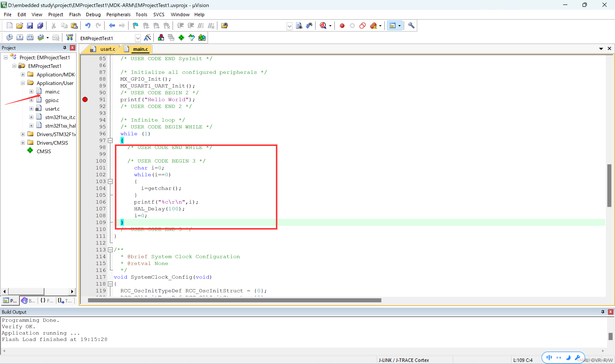Create a new file with the New icon
Screen dimensions: 615x364
[9, 26]
